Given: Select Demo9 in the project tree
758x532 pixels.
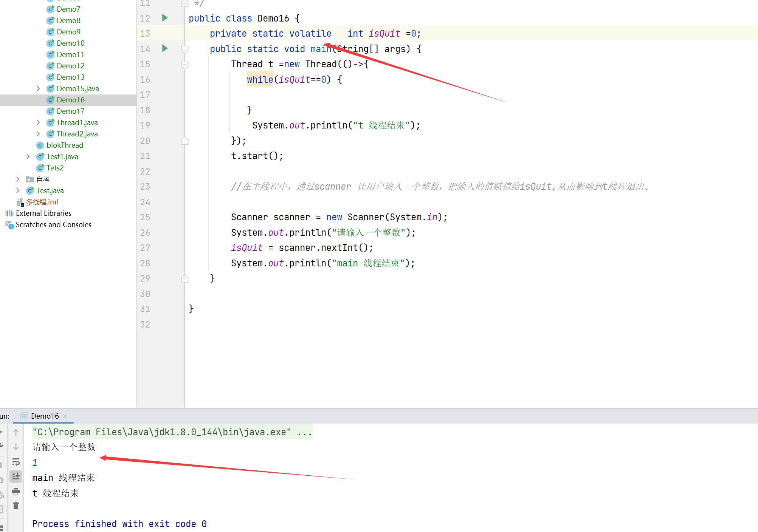Looking at the screenshot, I should click(x=68, y=32).
